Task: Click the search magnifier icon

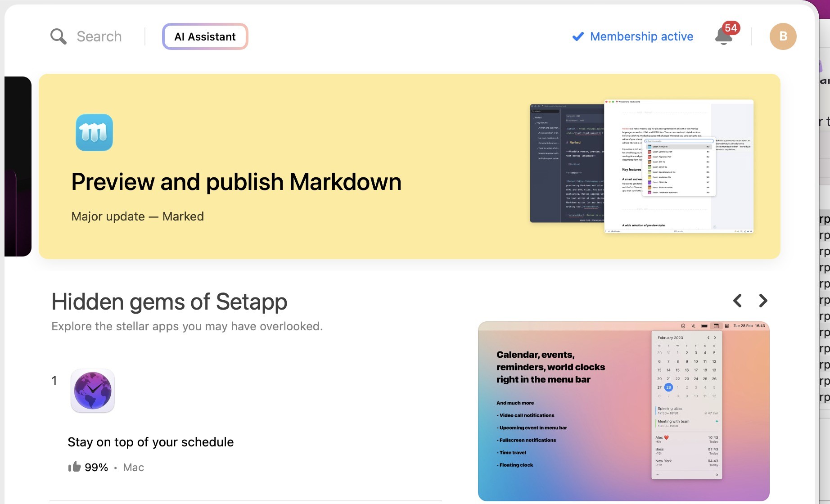Action: (59, 36)
